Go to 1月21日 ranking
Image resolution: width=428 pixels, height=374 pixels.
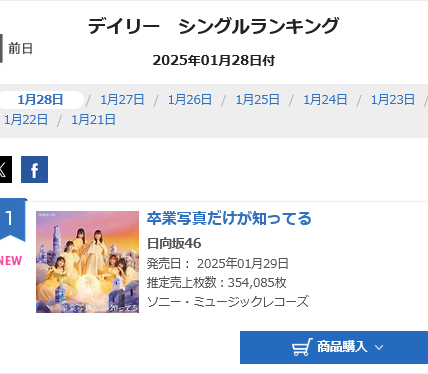tap(93, 120)
